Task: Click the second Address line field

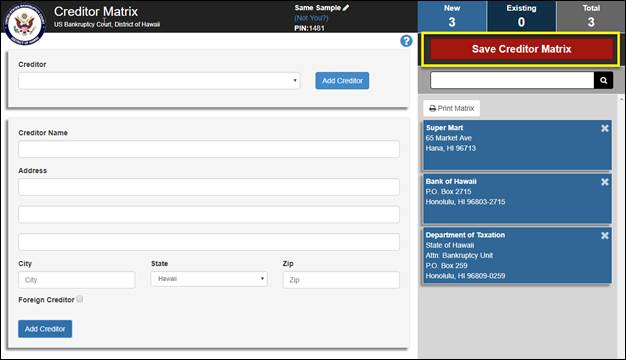Action: pyautogui.click(x=209, y=214)
